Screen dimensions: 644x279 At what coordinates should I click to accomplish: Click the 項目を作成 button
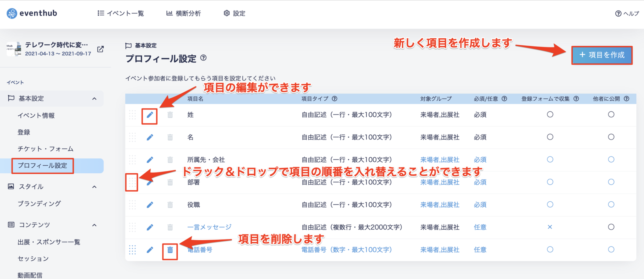click(x=602, y=55)
